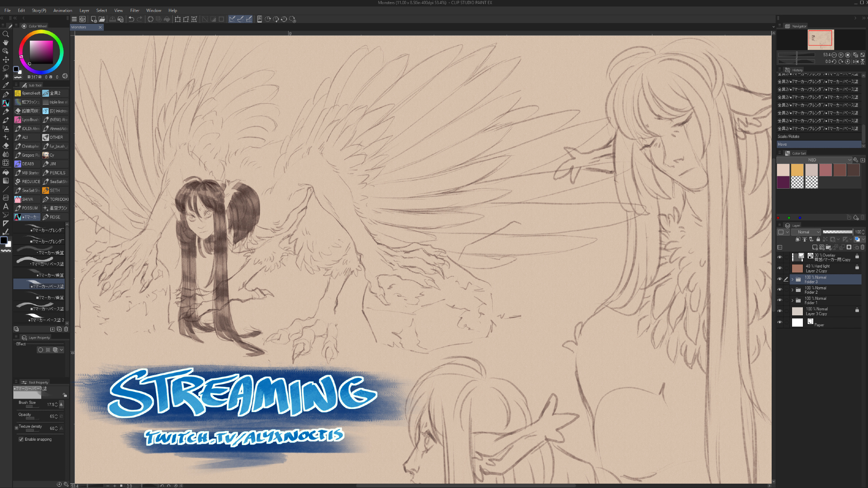Click the new raster layer icon
Screen dimensions: 868x488
coord(815,247)
